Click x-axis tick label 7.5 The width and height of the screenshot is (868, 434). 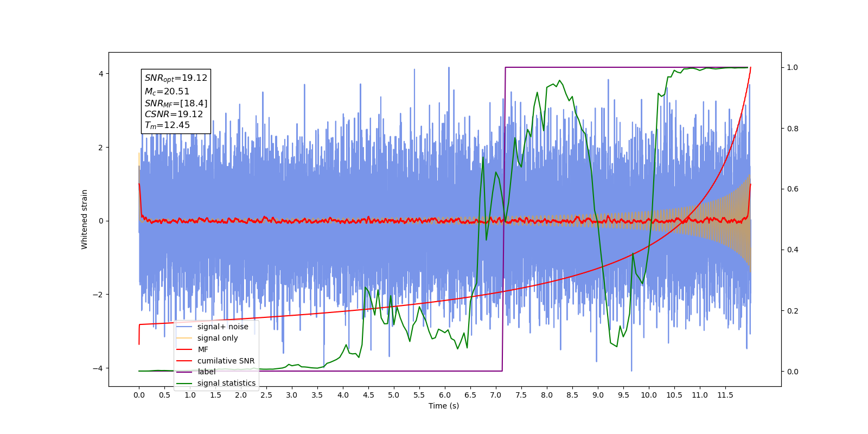(521, 395)
